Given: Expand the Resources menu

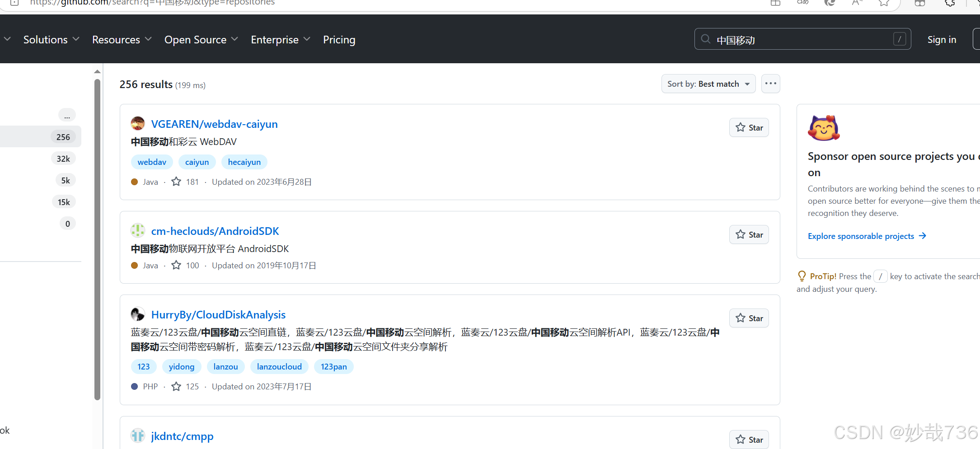Looking at the screenshot, I should click(122, 40).
